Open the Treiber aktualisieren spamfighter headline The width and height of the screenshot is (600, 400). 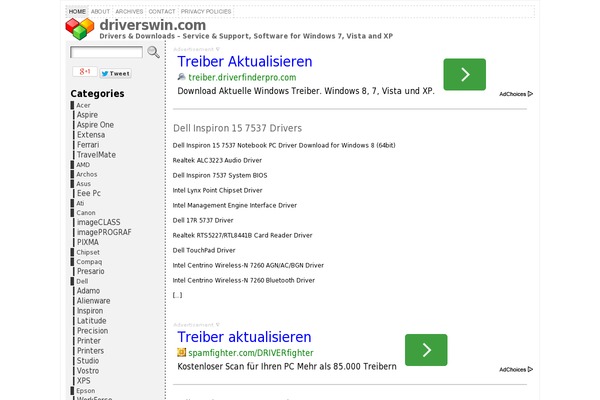244,337
